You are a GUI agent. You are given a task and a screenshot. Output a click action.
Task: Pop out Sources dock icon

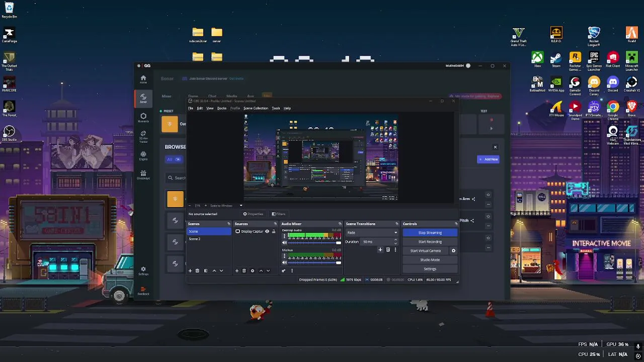(x=275, y=224)
